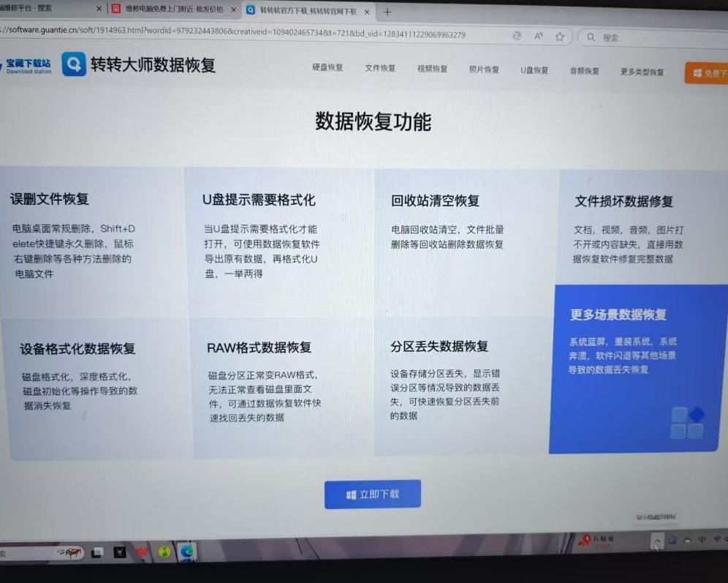The image size is (728, 583).
Task: Open Microsoft Edge from the taskbar
Action: pyautogui.click(x=187, y=552)
